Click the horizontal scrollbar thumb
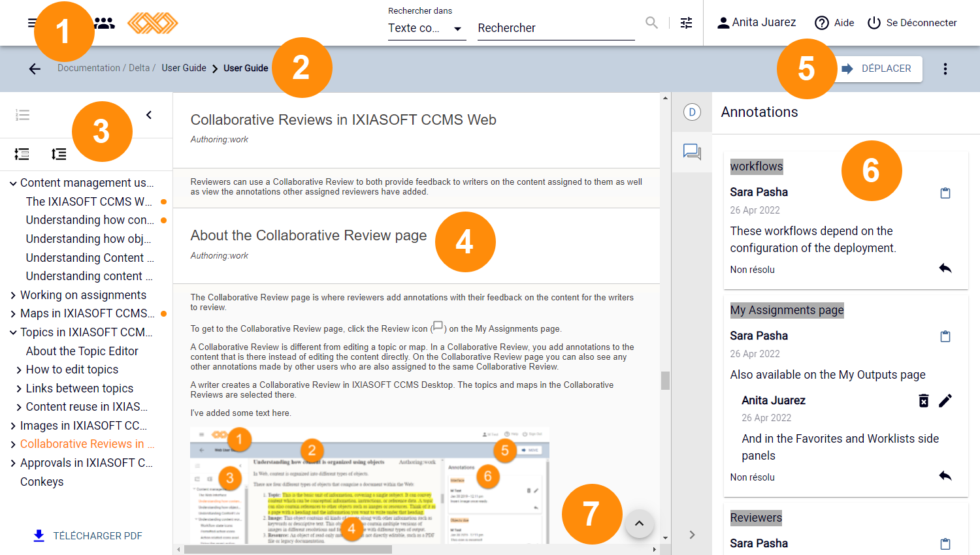The image size is (980, 555). point(288,550)
